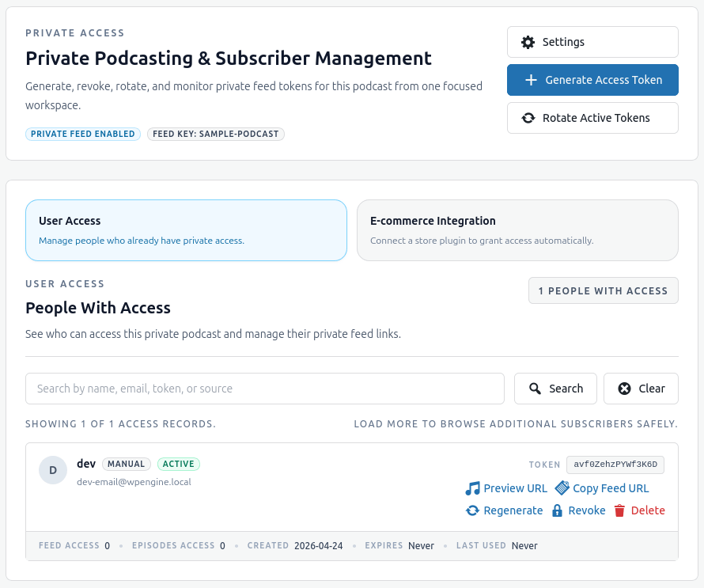704x588 pixels.
Task: Select the token code avf0ZehzPYWf3K6D
Action: 615,465
